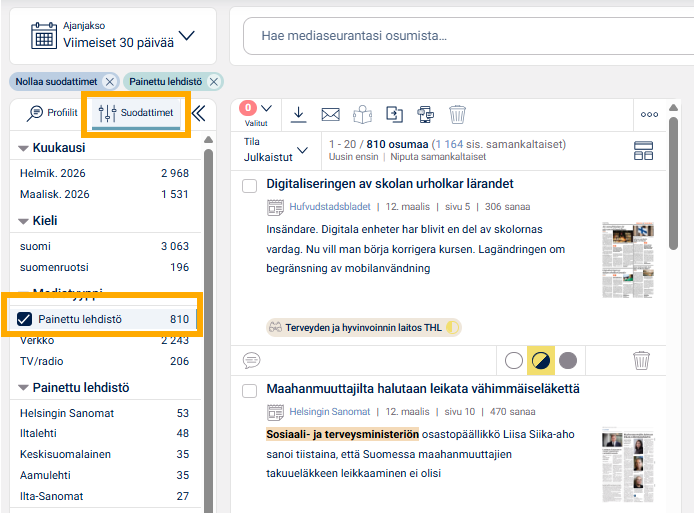Image resolution: width=694 pixels, height=513 pixels.
Task: Expand the Viimeiset 30 päivää dropdown
Action: click(186, 35)
